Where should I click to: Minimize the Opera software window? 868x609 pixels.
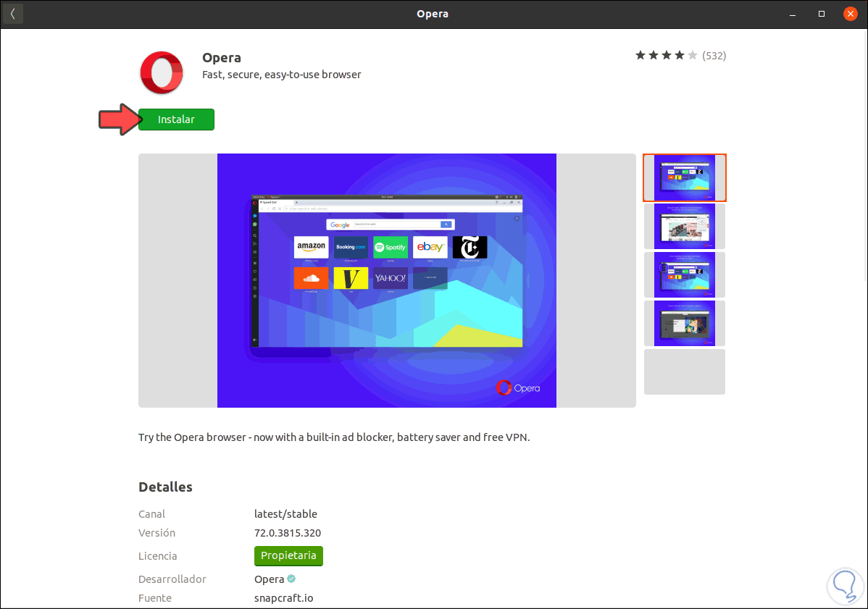point(793,14)
